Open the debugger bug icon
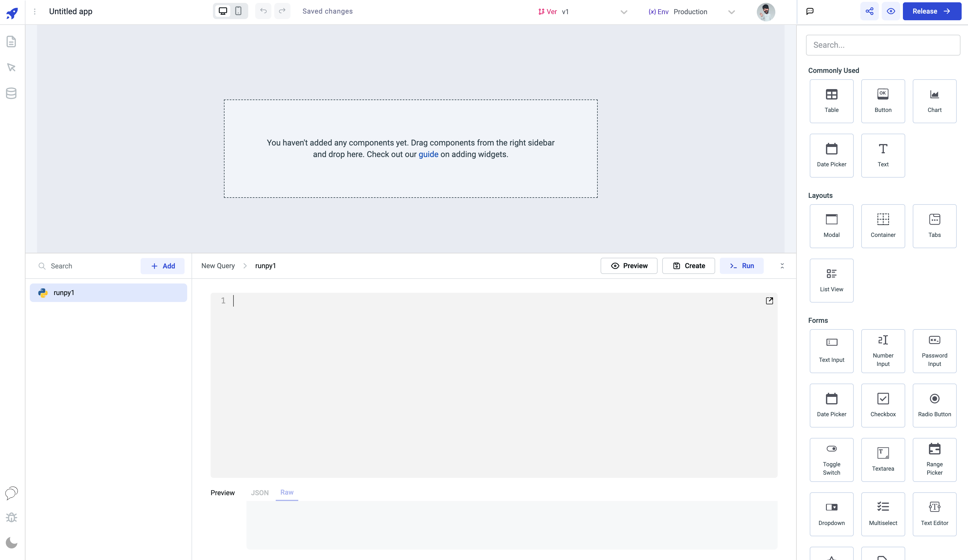 tap(11, 517)
